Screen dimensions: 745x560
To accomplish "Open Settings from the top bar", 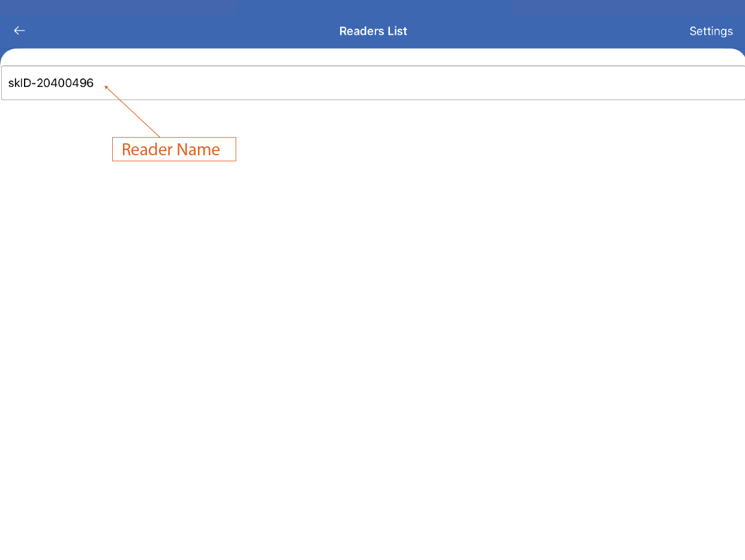I will point(711,31).
